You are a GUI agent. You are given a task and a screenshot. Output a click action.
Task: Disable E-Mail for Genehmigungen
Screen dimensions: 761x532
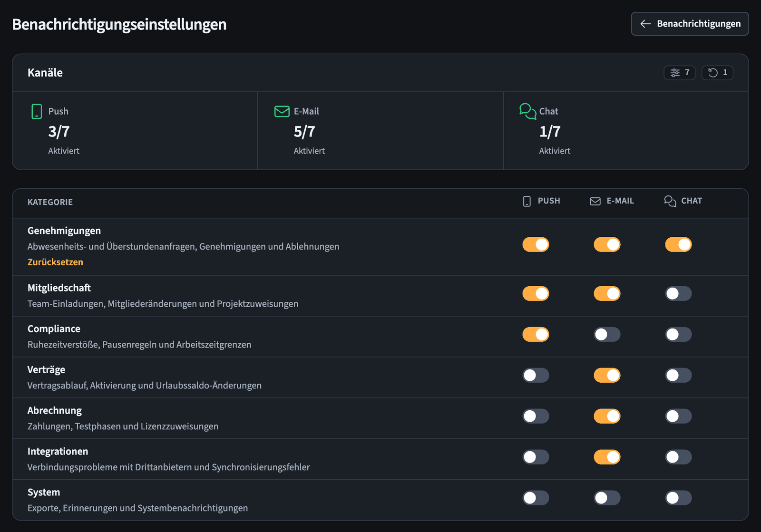[x=607, y=244]
